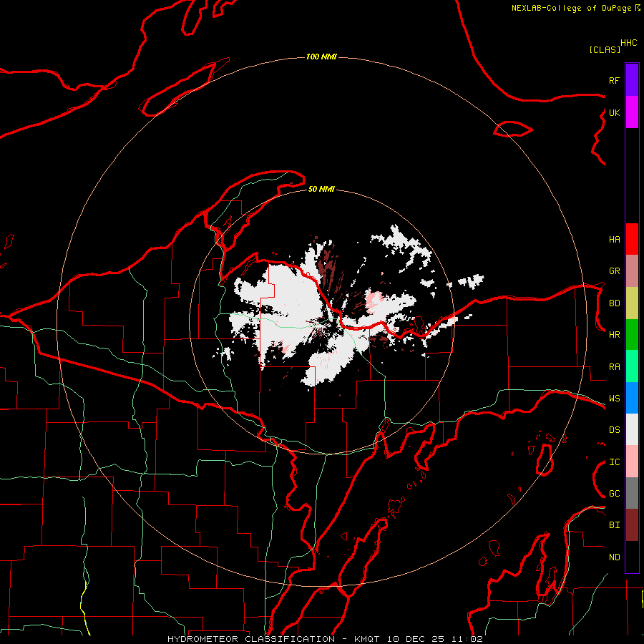
Task: Click the "UK" legend label text
Action: [x=614, y=112]
